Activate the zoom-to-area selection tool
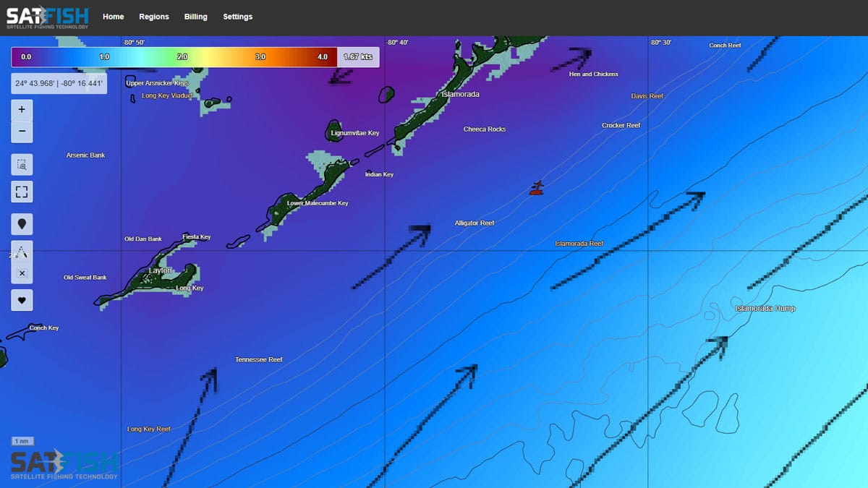 [x=22, y=165]
